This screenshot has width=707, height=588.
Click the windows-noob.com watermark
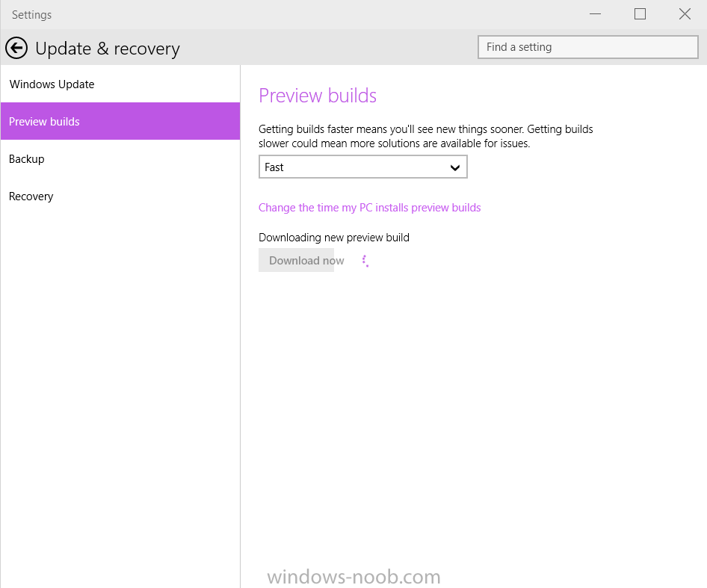click(353, 576)
